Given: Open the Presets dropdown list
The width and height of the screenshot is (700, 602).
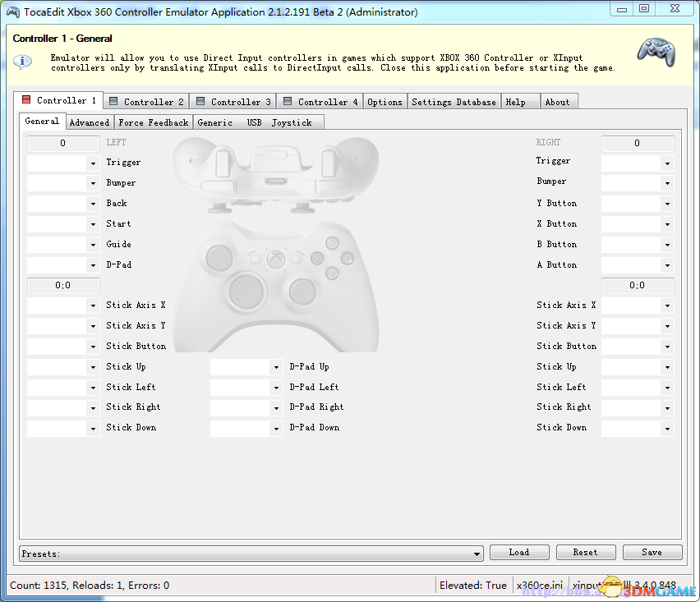Looking at the screenshot, I should pyautogui.click(x=251, y=554).
